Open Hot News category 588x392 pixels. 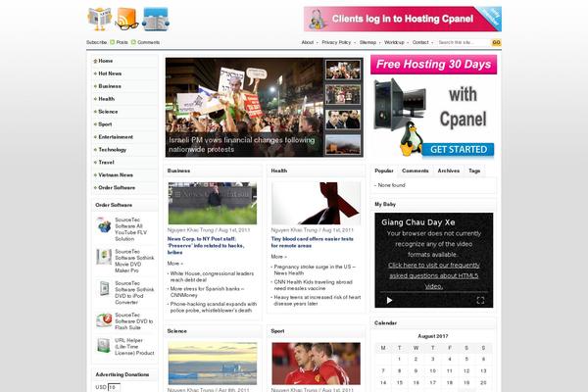[x=110, y=73]
